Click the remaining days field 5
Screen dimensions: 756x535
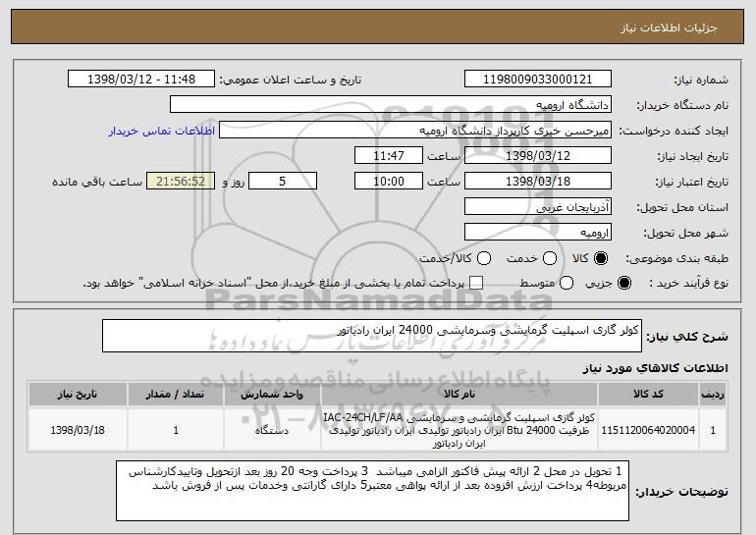pos(283,182)
